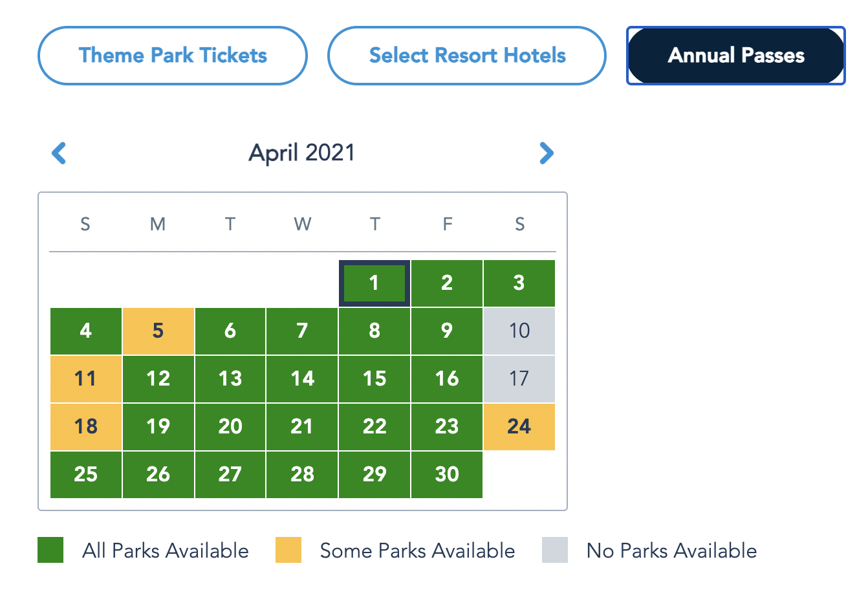
Task: Select Sunday April 25
Action: (86, 475)
